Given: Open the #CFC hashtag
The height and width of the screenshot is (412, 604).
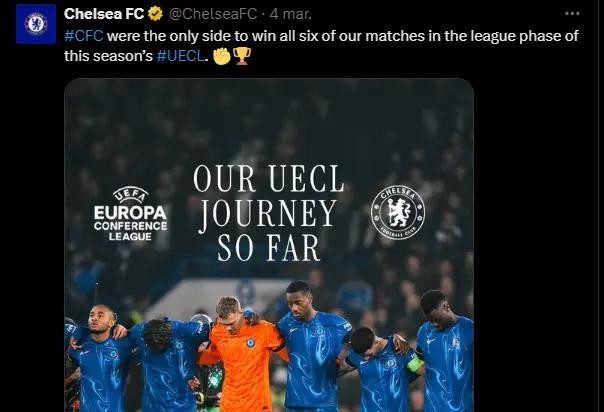Looking at the screenshot, I should pyautogui.click(x=84, y=36).
